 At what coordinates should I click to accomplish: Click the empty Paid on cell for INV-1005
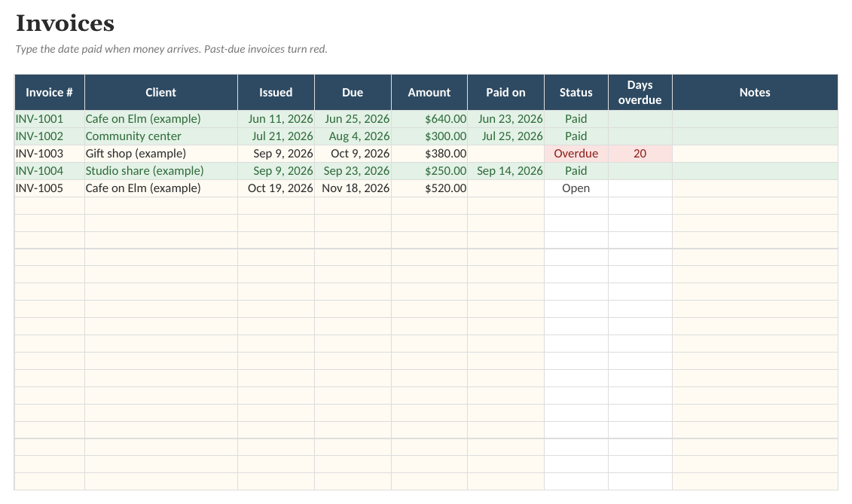point(506,188)
